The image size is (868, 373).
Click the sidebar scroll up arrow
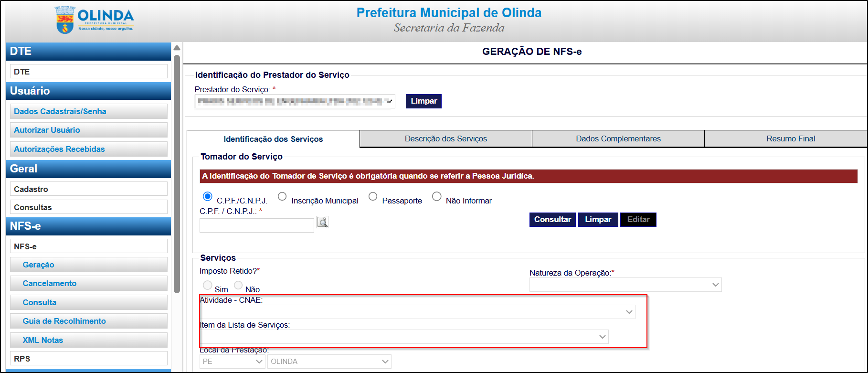coord(177,48)
